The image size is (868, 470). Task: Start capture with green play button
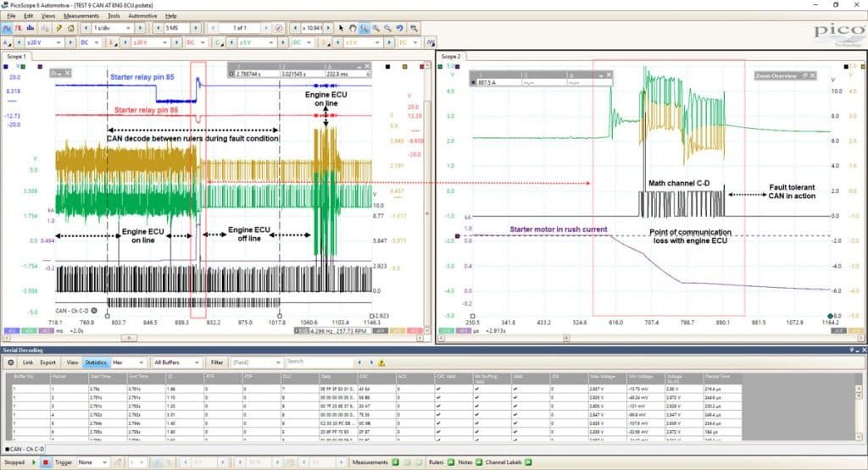click(34, 462)
